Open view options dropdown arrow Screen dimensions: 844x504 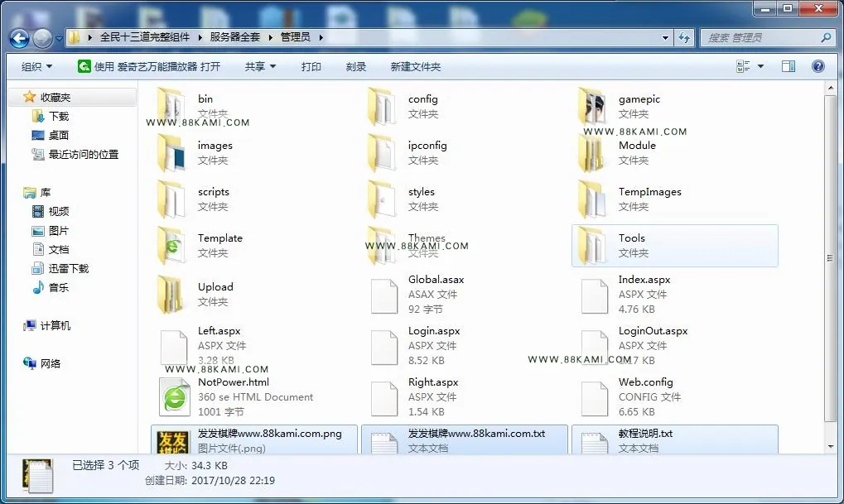760,66
